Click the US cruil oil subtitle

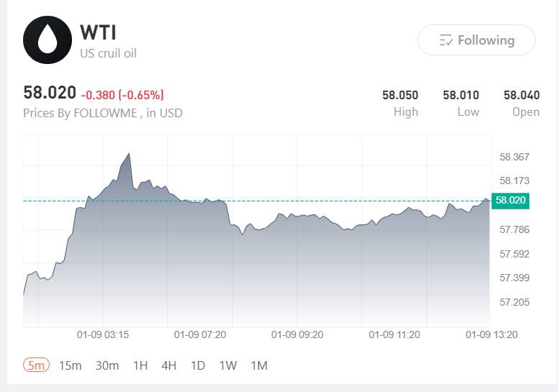click(108, 53)
